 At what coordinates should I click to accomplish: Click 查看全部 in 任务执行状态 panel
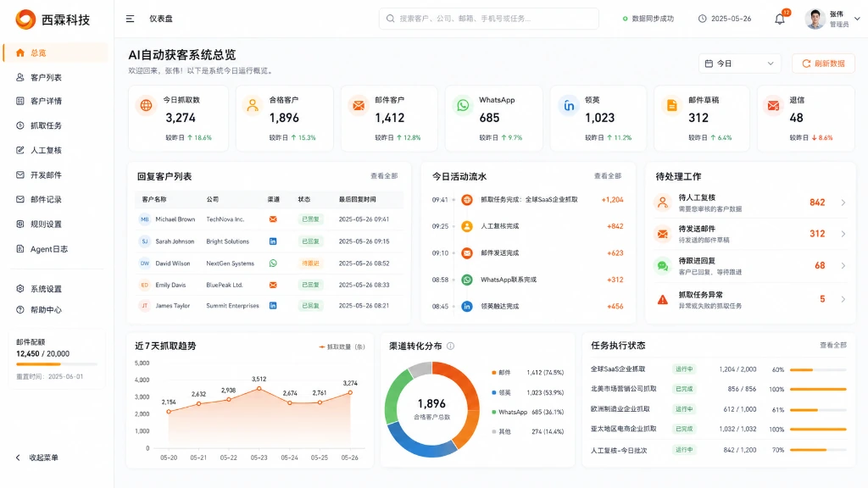pyautogui.click(x=833, y=346)
